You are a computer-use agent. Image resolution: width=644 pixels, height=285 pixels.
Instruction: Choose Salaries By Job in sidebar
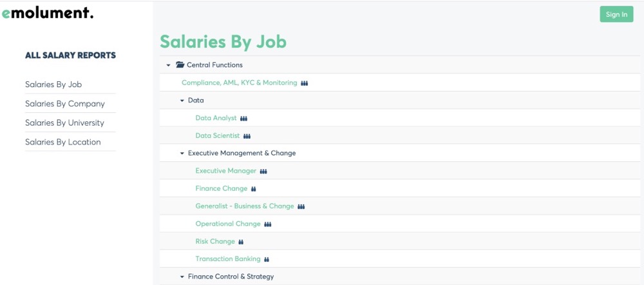coord(53,84)
